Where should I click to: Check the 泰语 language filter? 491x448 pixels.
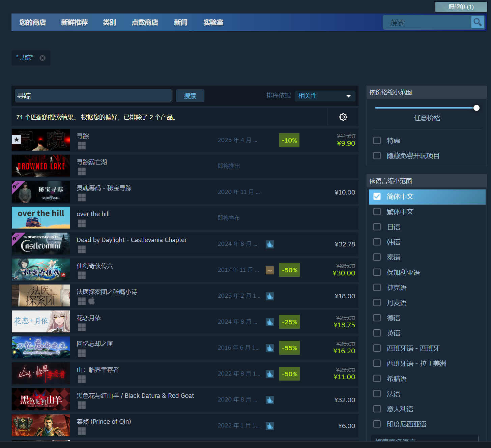[377, 257]
